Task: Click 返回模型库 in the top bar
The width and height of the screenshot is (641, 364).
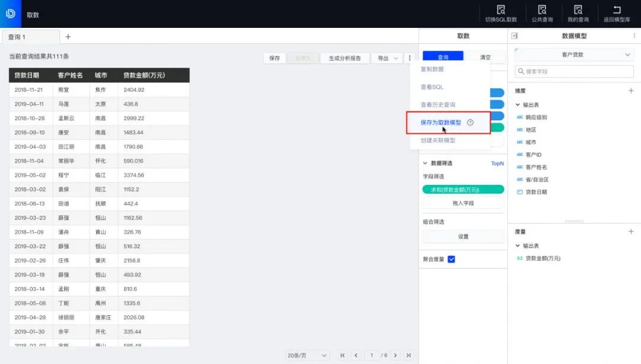Action: pos(617,14)
